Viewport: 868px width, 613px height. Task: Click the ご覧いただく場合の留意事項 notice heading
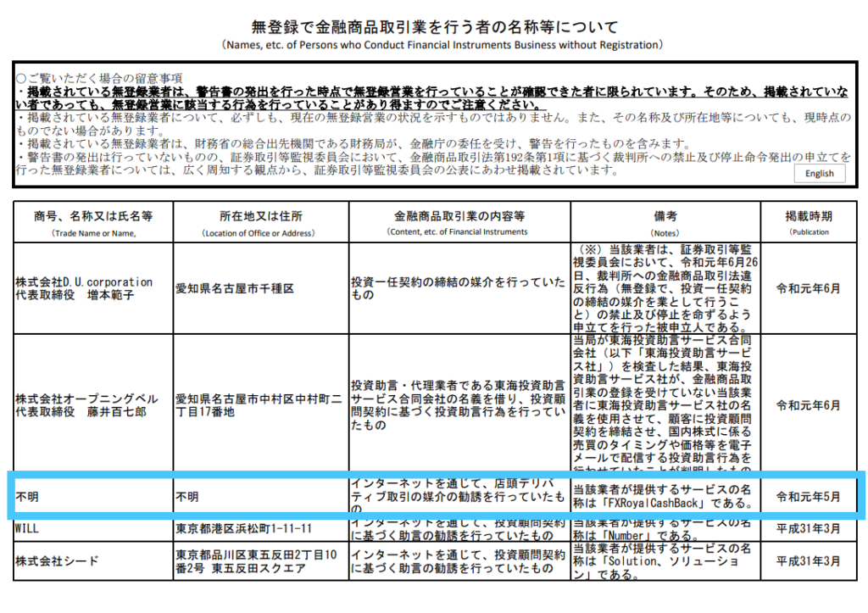click(104, 78)
